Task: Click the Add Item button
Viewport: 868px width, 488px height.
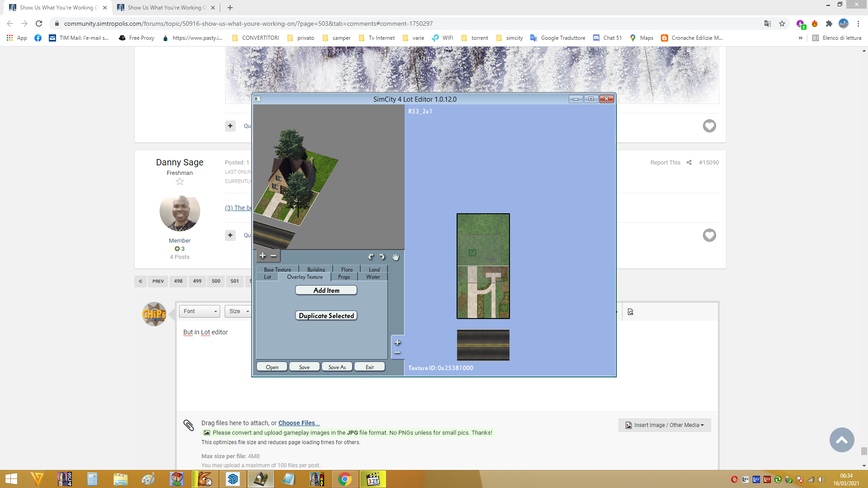Action: click(x=326, y=291)
